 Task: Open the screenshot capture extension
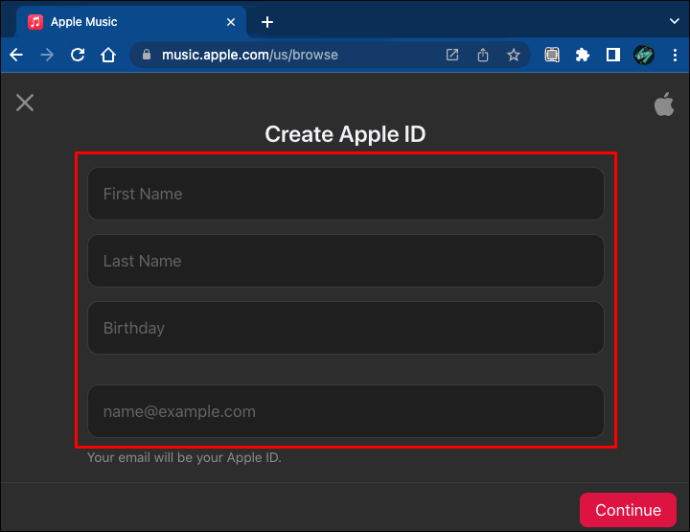pyautogui.click(x=552, y=55)
